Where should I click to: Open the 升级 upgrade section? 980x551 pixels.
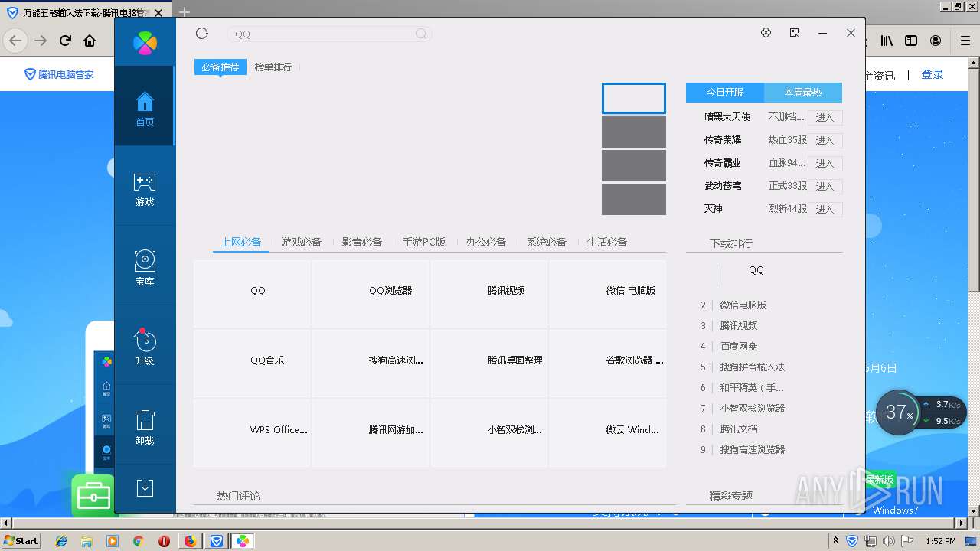[145, 348]
